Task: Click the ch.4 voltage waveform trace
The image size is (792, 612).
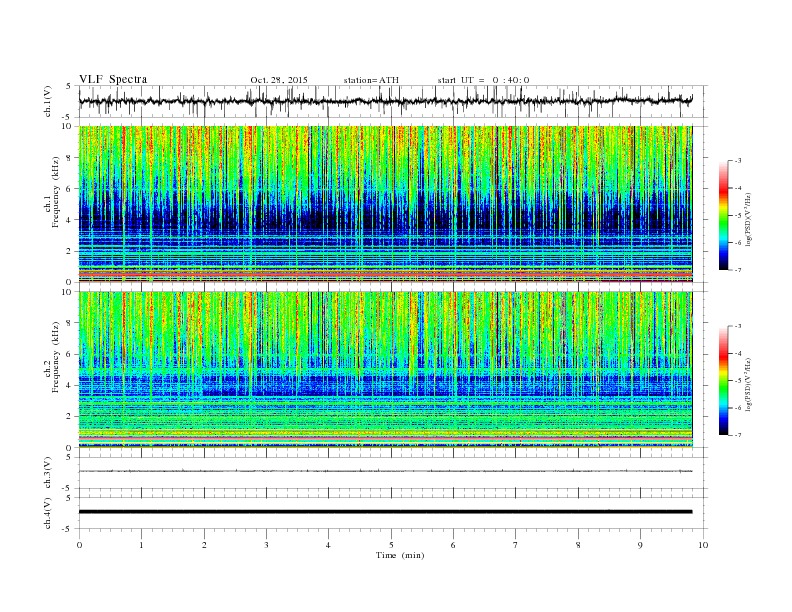Action: point(385,512)
